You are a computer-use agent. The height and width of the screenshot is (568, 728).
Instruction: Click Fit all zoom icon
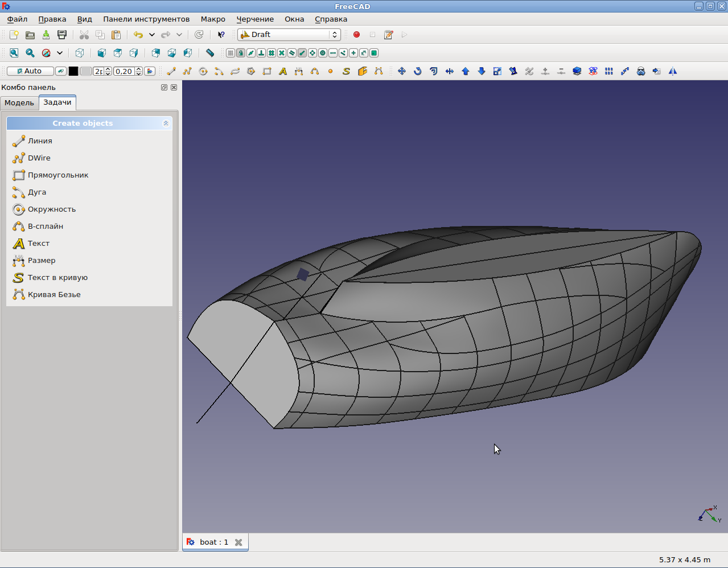(14, 53)
